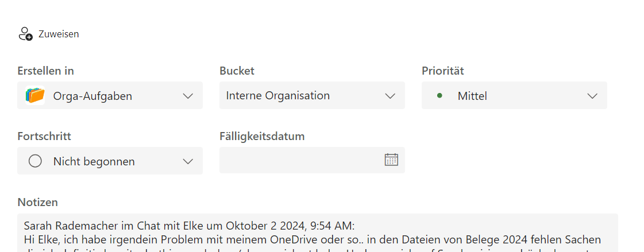Viewport: 644px width, 252px height.
Task: Click the Orga-Aufgaben folder plan icon
Action: tap(35, 96)
